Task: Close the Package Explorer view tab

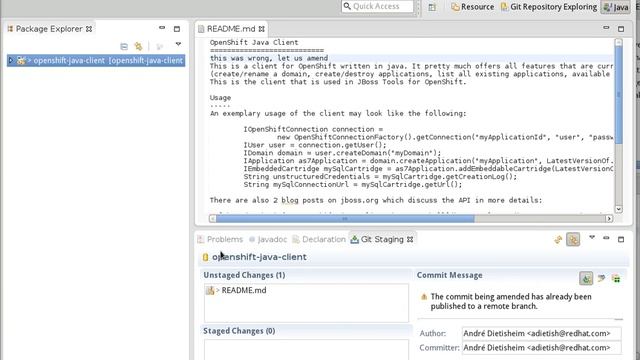Action: tap(89, 29)
